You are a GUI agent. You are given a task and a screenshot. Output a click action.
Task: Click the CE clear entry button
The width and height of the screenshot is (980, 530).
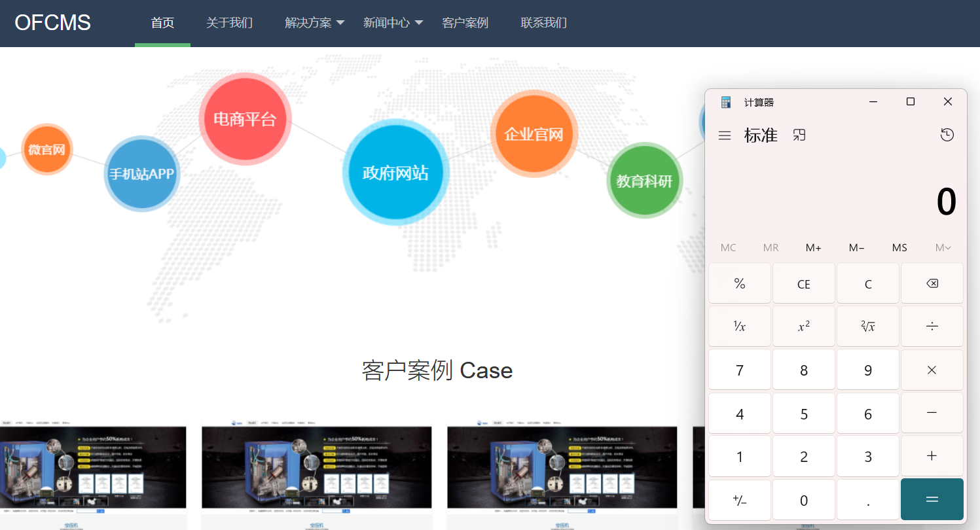(x=803, y=284)
